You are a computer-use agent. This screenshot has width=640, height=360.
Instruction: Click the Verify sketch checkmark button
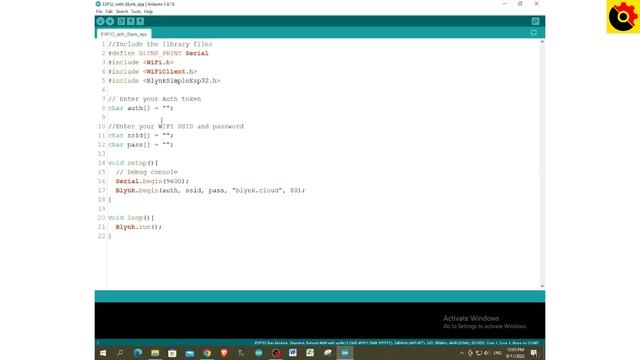coord(100,21)
